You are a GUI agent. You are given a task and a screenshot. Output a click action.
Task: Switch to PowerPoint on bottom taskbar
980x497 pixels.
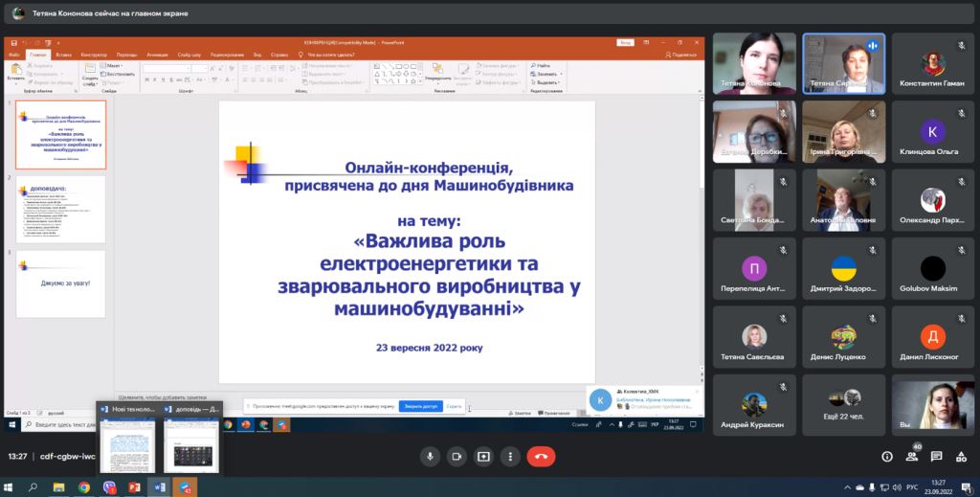(134, 487)
